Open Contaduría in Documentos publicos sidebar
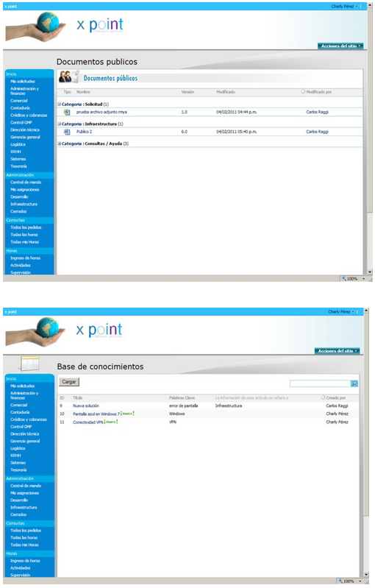Viewport: 375px width, 588px height. 20,108
